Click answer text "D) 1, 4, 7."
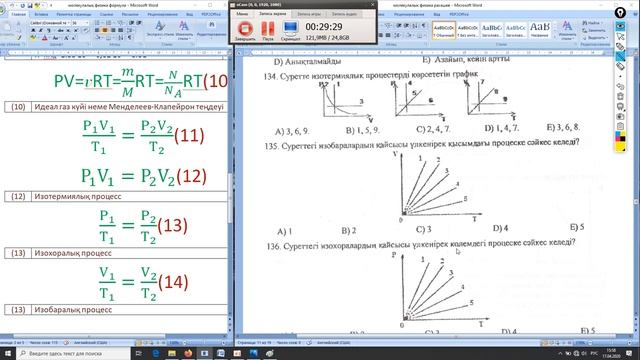 click(x=502, y=128)
